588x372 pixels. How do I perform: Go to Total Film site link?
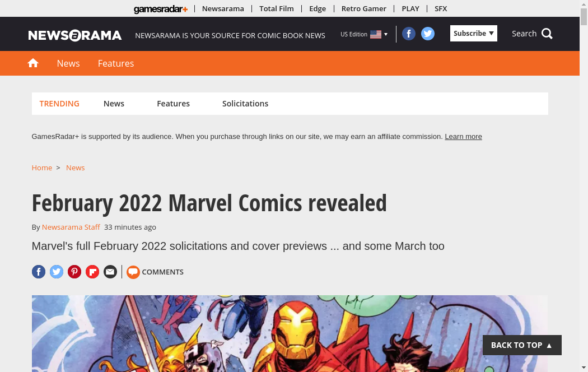[x=277, y=8]
